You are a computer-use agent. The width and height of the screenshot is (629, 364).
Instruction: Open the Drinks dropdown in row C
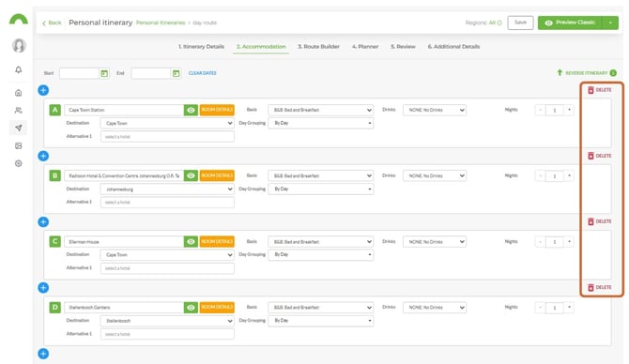click(x=435, y=242)
